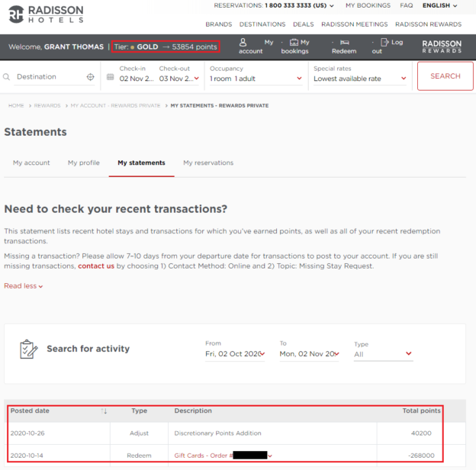Open the FAQ link
This screenshot has width=476, height=470.
tap(406, 5)
